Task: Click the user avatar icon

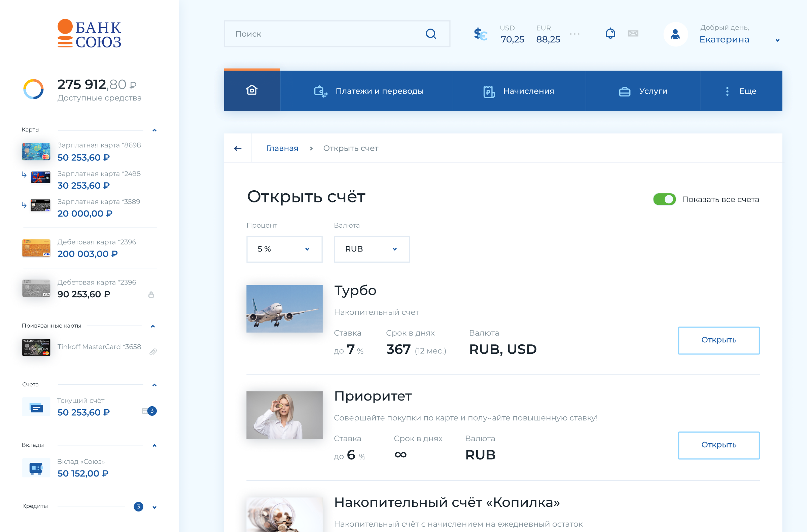Action: [x=676, y=34]
